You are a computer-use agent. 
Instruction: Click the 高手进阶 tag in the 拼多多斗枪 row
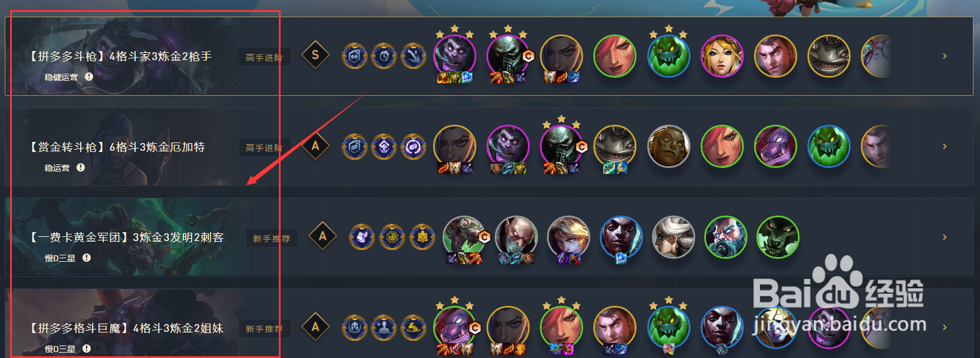pos(265,57)
